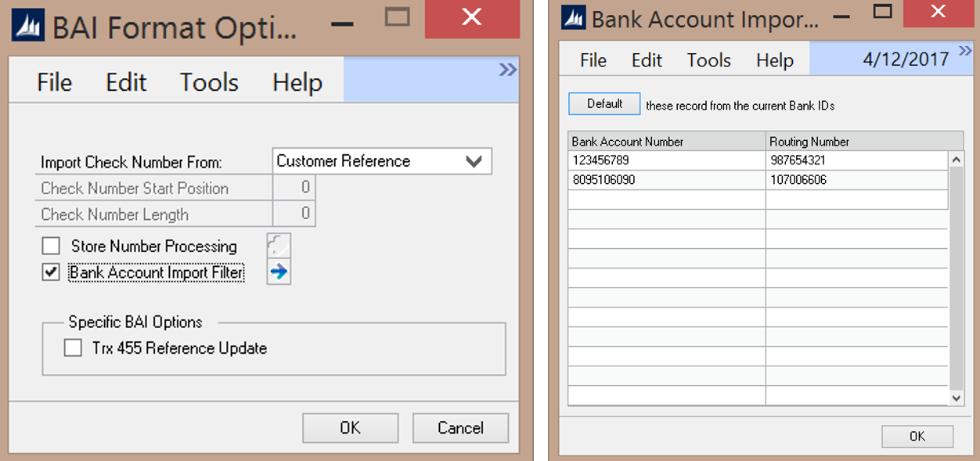Image resolution: width=980 pixels, height=461 pixels.
Task: Click the Dynamics GP logo in Bank Account Import window
Action: (574, 18)
